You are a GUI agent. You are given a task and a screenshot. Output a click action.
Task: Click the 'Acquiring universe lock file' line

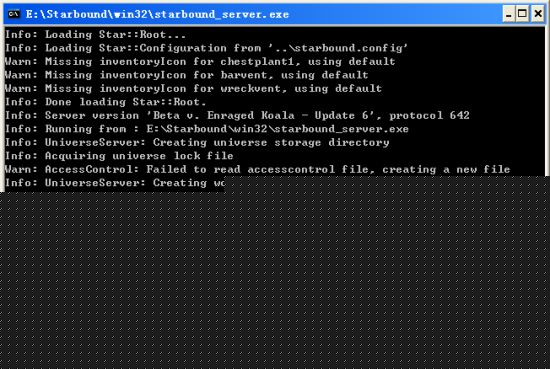[x=119, y=156]
